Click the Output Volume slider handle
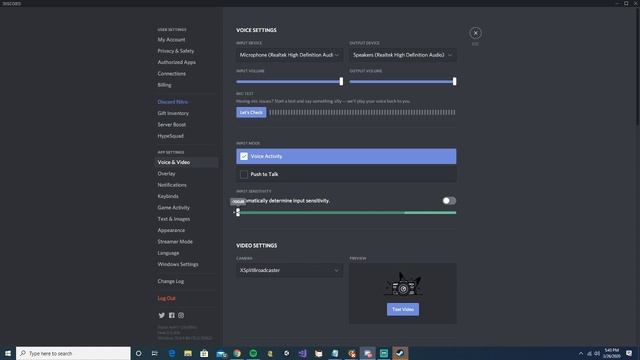Image resolution: width=640 pixels, height=360 pixels. (x=454, y=81)
